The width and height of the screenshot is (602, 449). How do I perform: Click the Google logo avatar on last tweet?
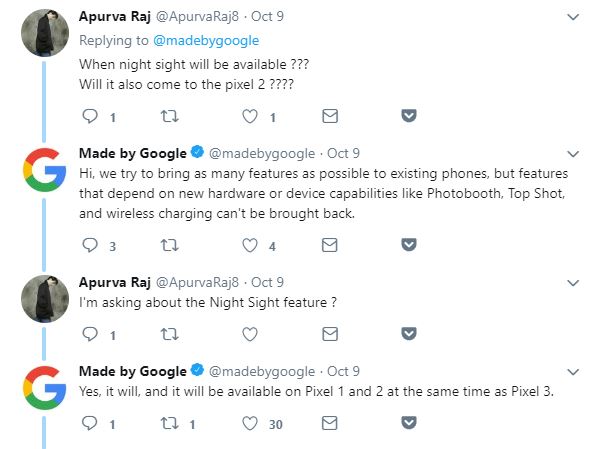[x=44, y=391]
